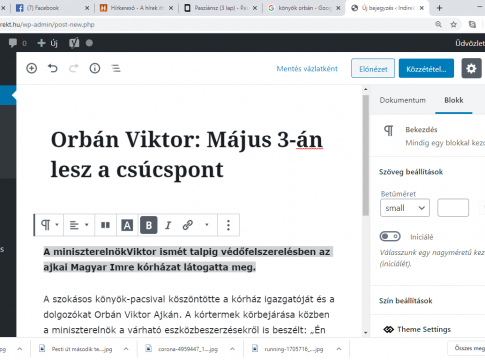Click paragraph starting A szokásos könyök-pacsival

pos(189,315)
